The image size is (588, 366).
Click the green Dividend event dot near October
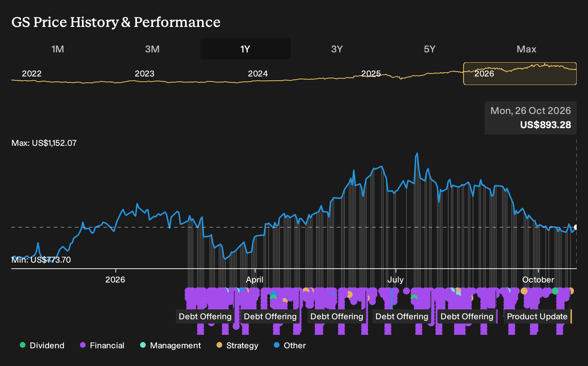click(x=555, y=291)
